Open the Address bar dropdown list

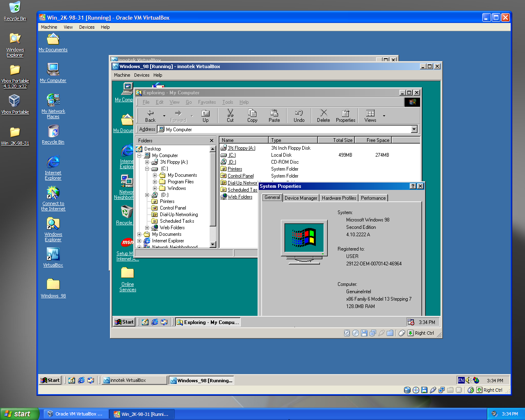click(x=414, y=130)
